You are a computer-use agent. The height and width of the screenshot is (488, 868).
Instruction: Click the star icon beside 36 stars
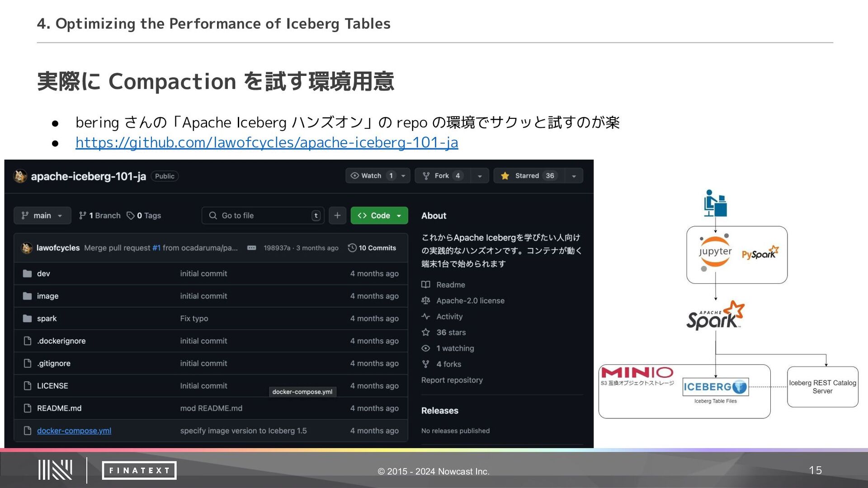click(x=425, y=332)
